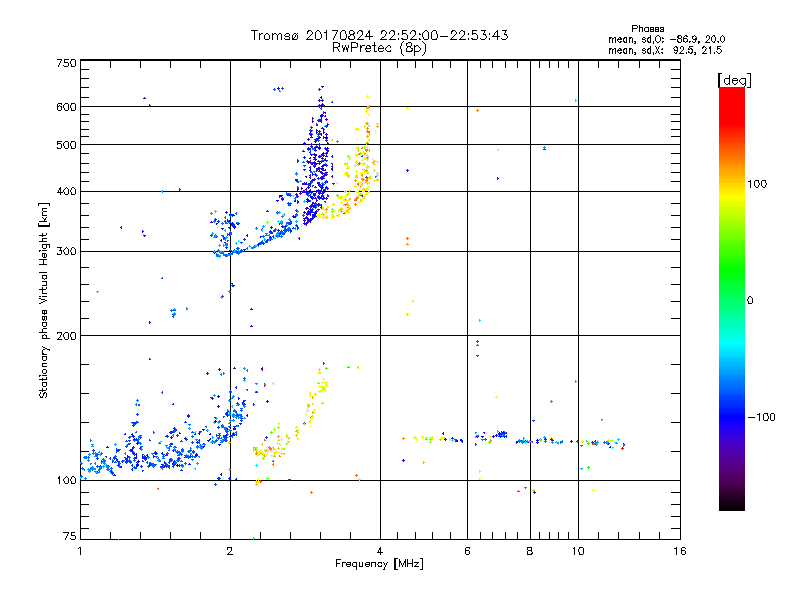Click the 'mean, sd,X: 92.5, 21.5' line

pos(665,50)
